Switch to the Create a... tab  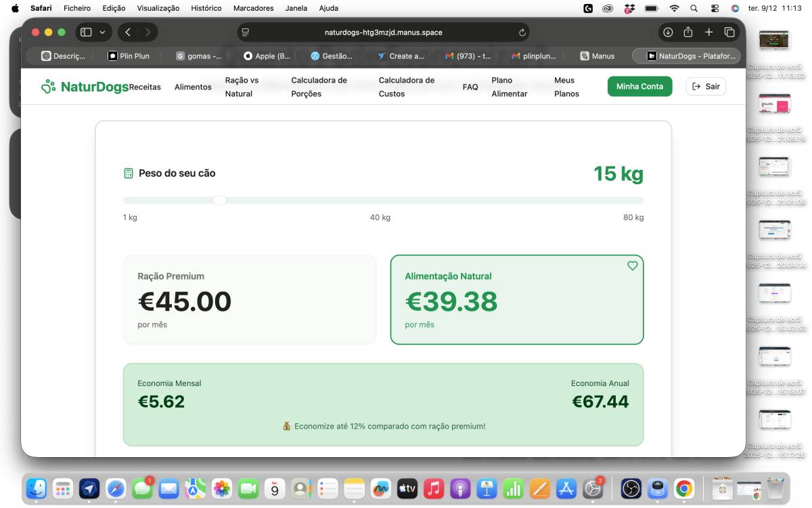[x=401, y=56]
